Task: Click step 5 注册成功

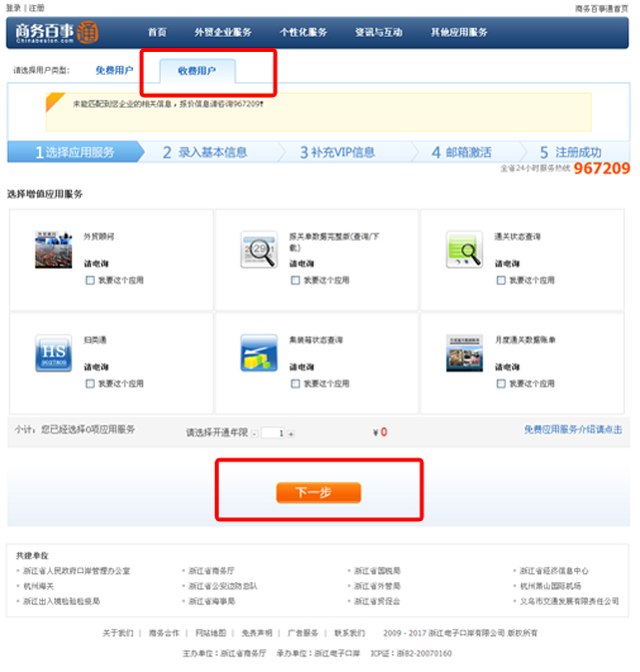Action: point(570,152)
